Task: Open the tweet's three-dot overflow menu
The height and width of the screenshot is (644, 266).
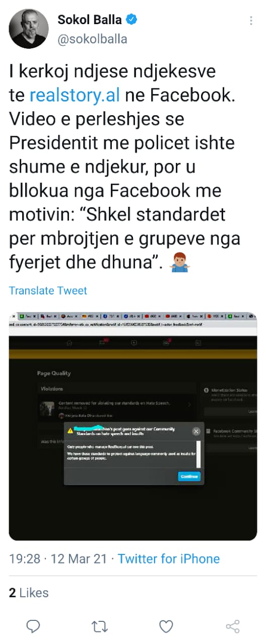Action: click(x=251, y=21)
